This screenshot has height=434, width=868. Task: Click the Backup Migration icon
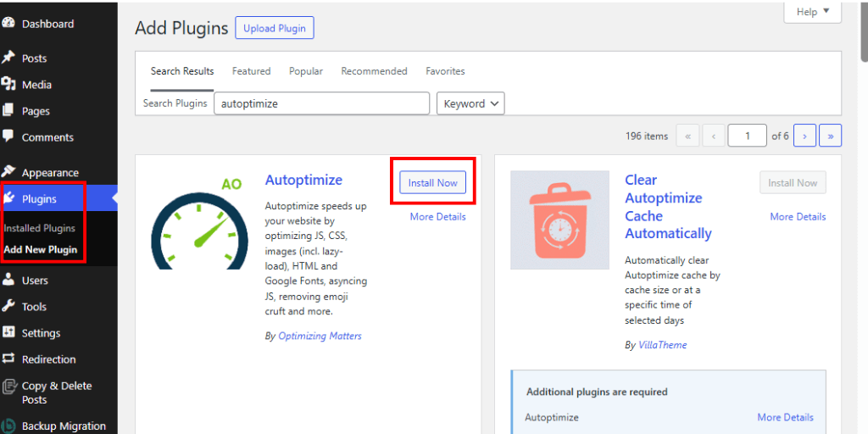pos(8,426)
